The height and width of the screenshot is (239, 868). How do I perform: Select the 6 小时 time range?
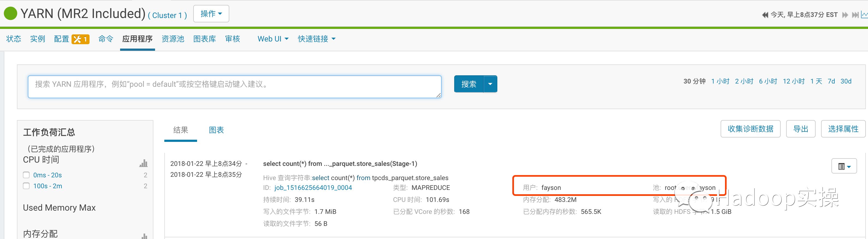768,82
